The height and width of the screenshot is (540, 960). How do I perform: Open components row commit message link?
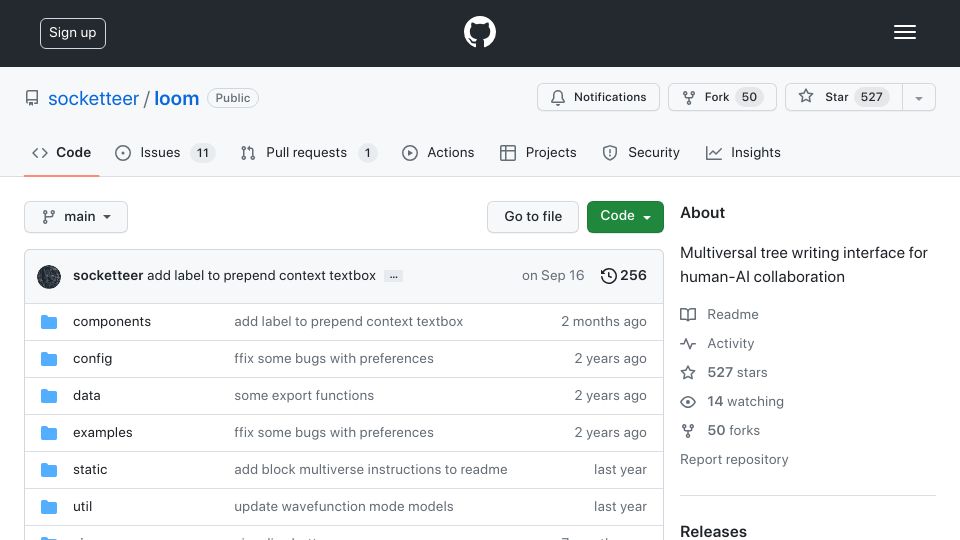(348, 321)
